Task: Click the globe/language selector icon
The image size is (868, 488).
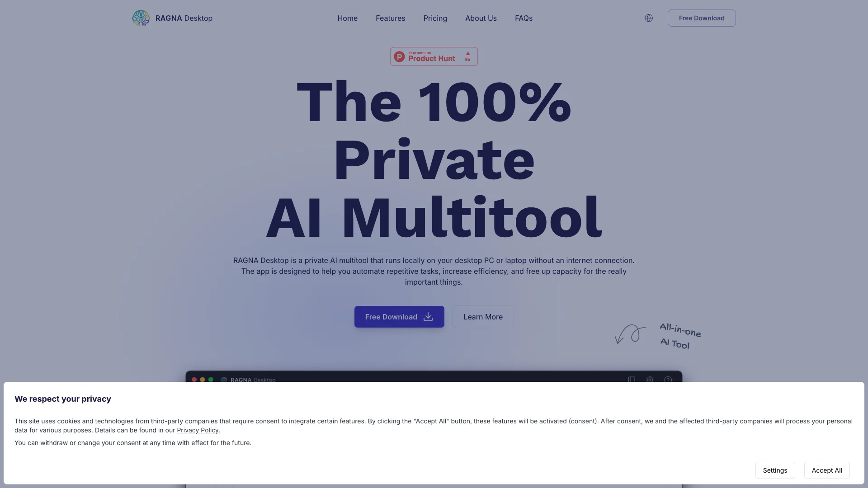Action: 648,18
